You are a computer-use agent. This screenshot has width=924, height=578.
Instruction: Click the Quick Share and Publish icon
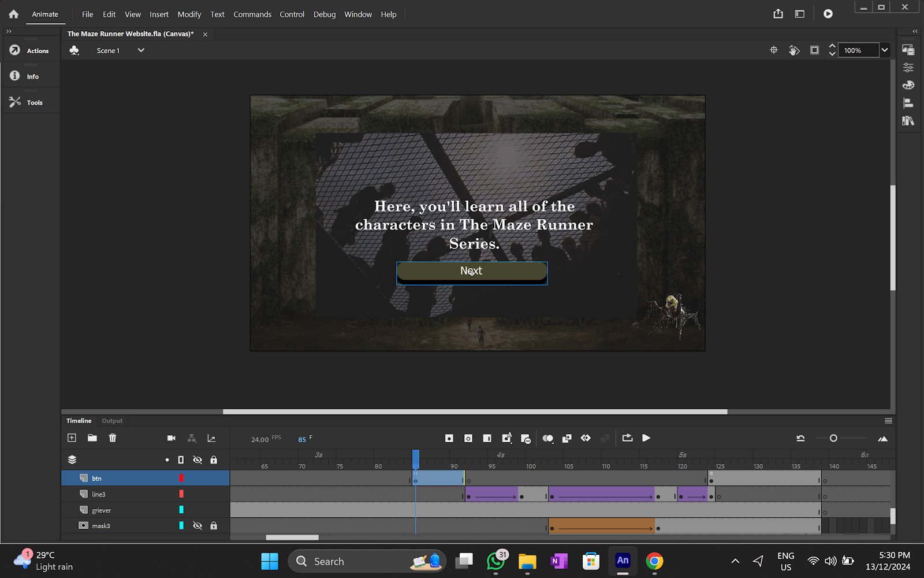click(778, 14)
